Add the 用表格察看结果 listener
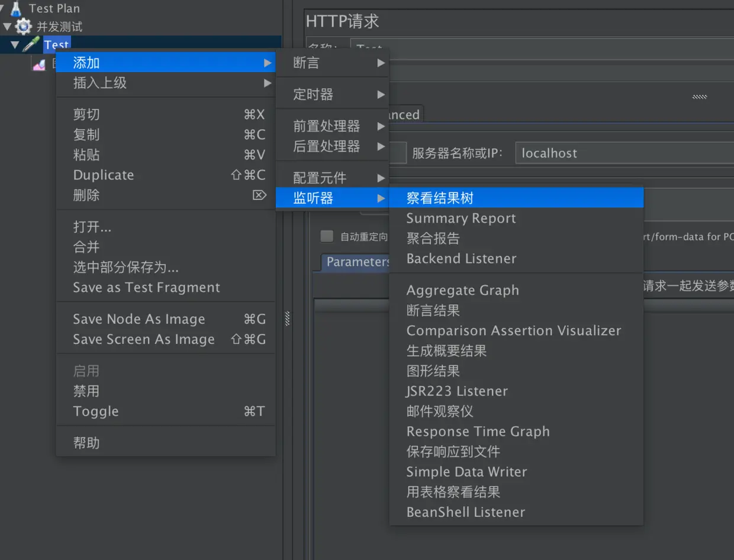Viewport: 734px width, 560px height. click(x=516, y=491)
